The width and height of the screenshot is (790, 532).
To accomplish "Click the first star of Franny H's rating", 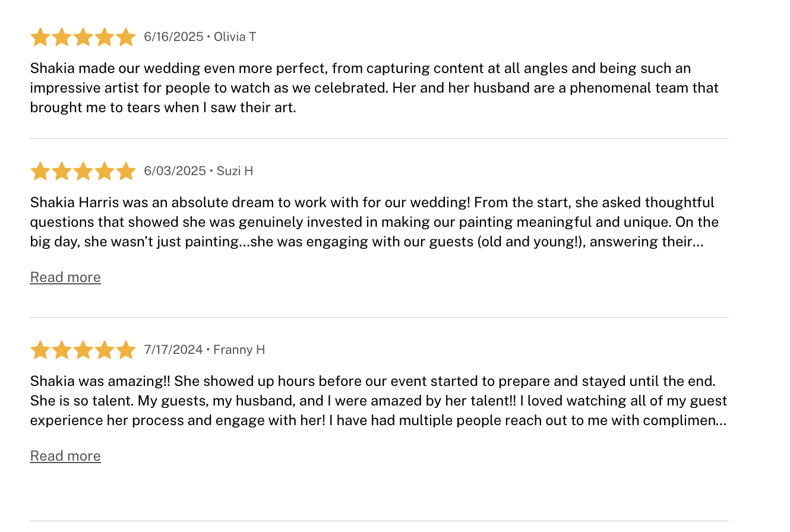I will [40, 350].
